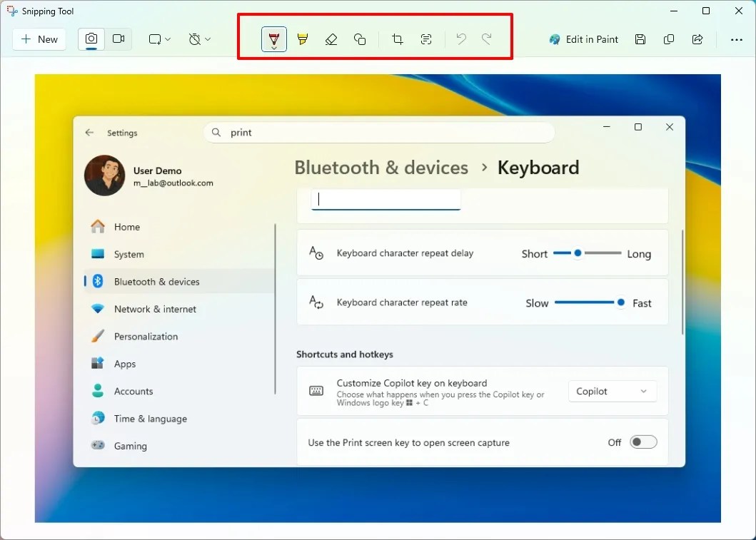Switch to video record mode
This screenshot has height=540, width=756.
pyautogui.click(x=118, y=39)
